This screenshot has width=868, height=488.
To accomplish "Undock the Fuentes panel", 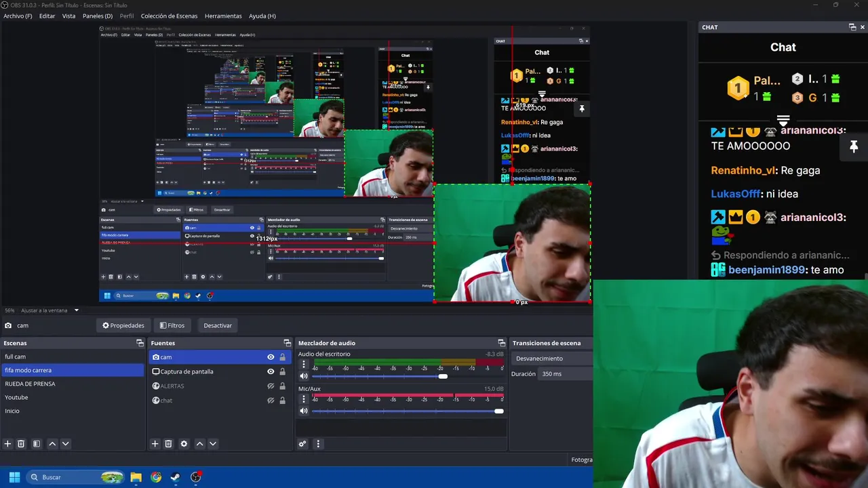I will click(287, 343).
